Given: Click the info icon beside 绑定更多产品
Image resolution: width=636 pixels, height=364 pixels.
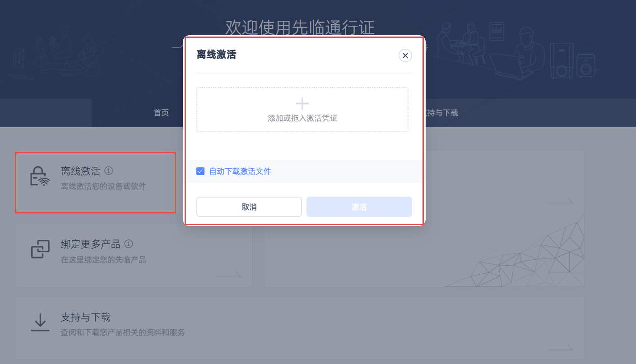Looking at the screenshot, I should 129,244.
